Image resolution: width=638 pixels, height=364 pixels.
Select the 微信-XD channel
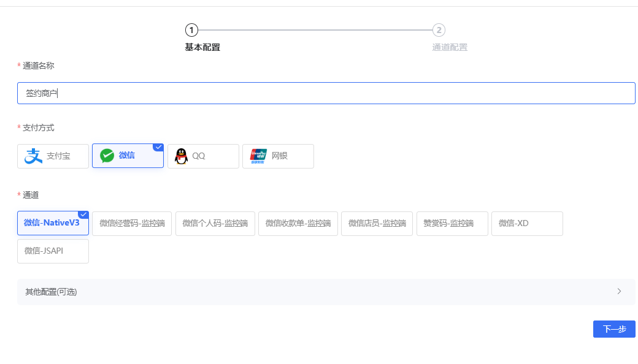point(527,223)
